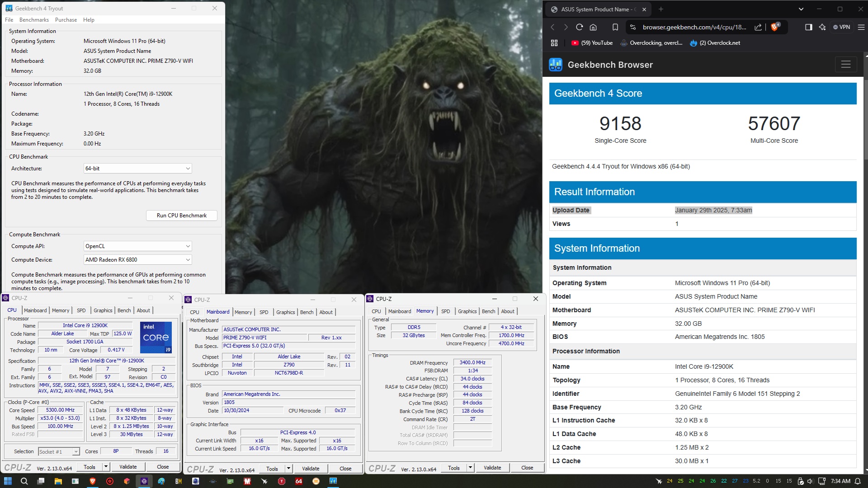Bookmark the current Geekbench page

(615, 27)
